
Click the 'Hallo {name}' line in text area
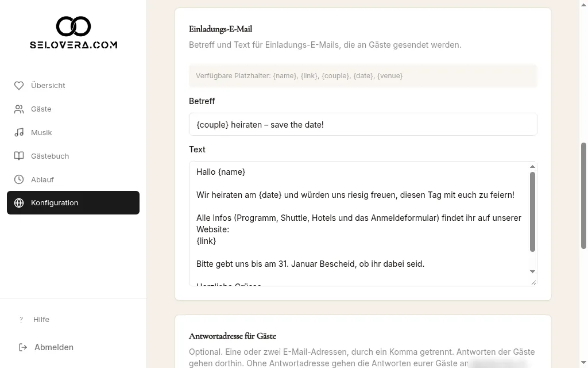[x=221, y=172]
